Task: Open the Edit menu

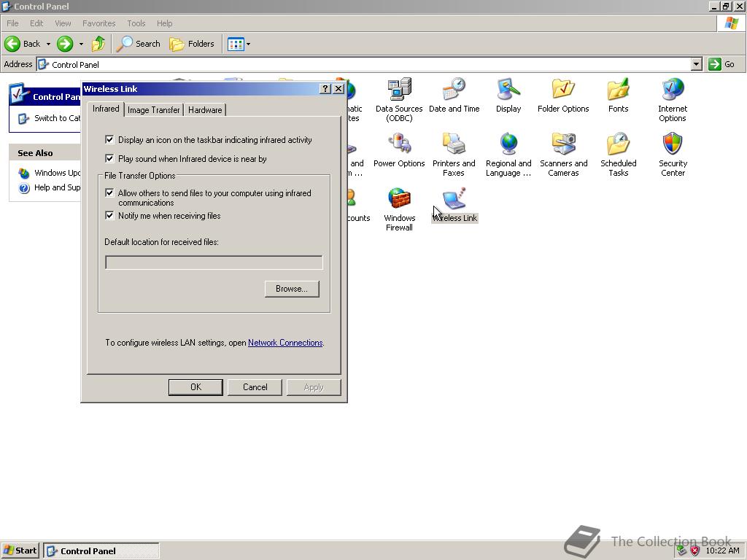Action: click(36, 23)
